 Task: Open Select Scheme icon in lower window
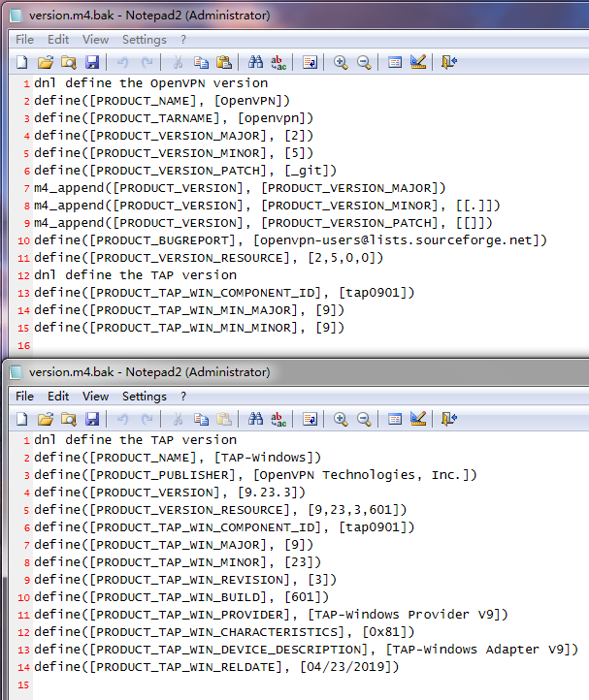[395, 419]
